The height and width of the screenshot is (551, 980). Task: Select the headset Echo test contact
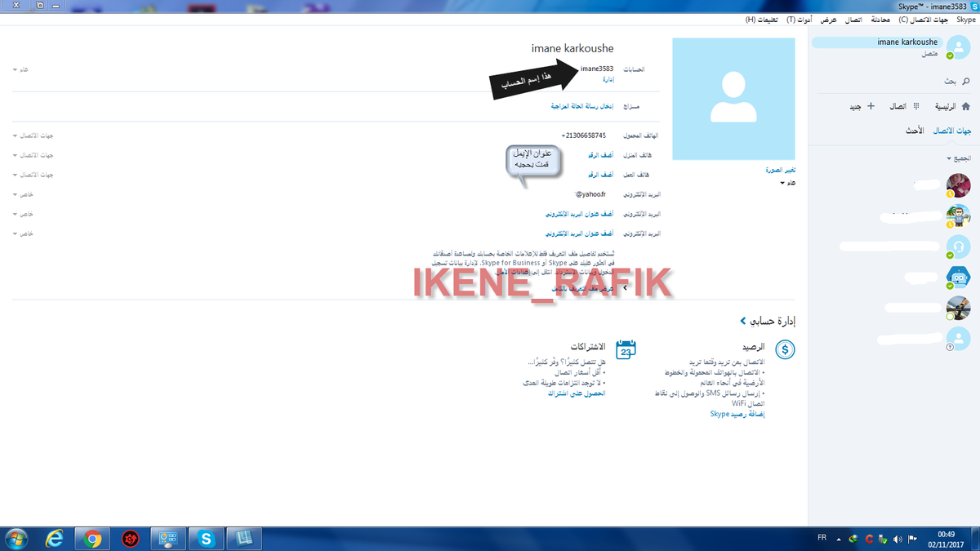[x=958, y=247]
